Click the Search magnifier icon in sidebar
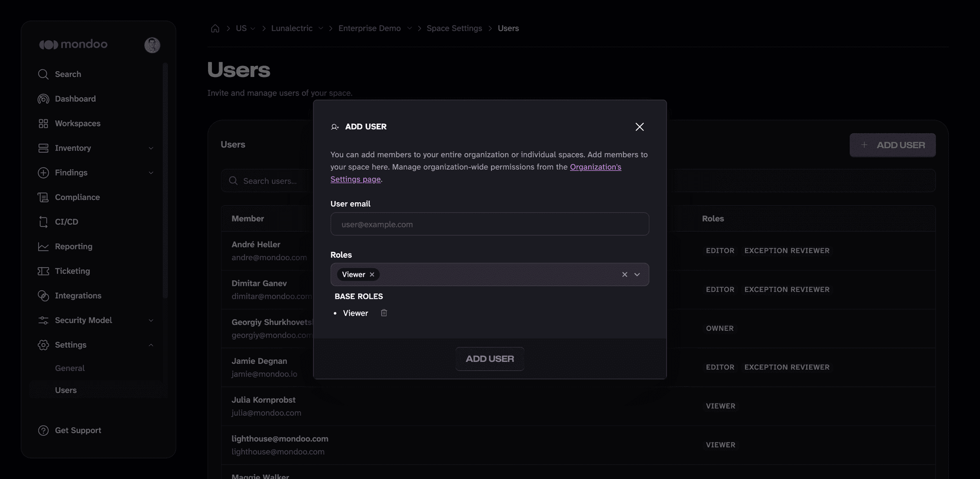This screenshot has height=479, width=980. (x=44, y=74)
